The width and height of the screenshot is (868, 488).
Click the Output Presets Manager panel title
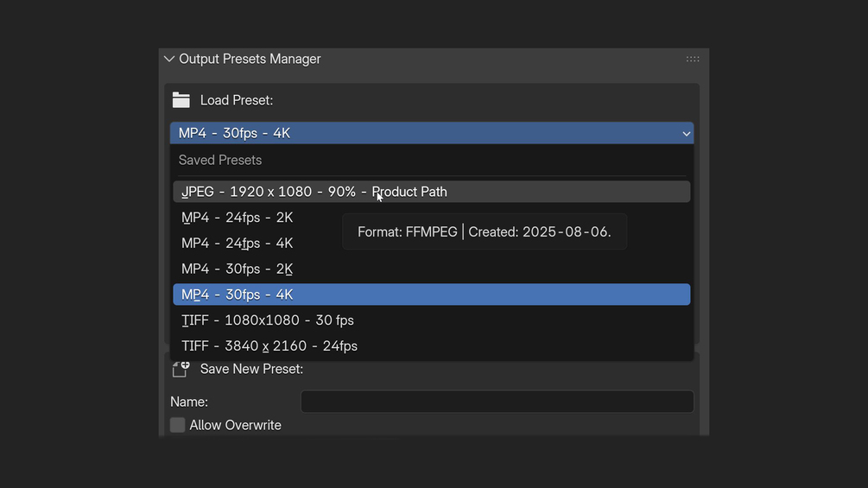tap(250, 60)
